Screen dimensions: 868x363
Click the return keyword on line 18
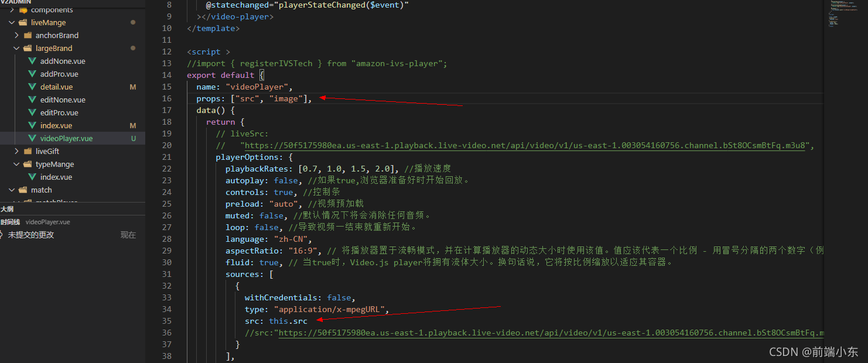pyautogui.click(x=220, y=122)
